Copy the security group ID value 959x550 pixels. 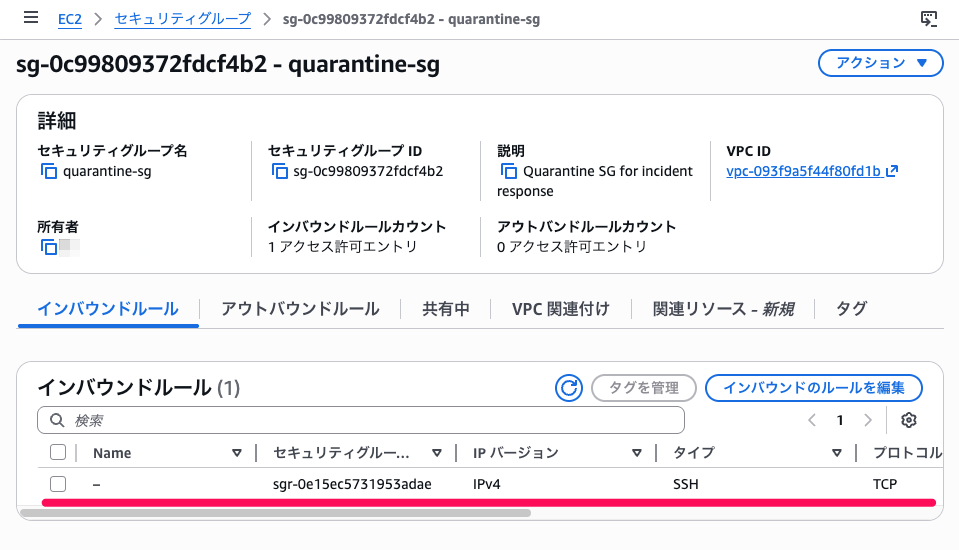[279, 171]
